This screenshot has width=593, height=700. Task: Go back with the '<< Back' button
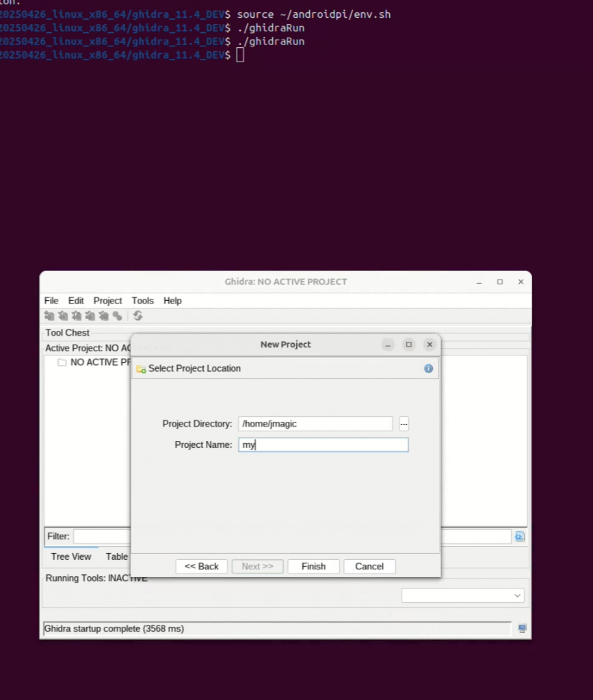201,566
